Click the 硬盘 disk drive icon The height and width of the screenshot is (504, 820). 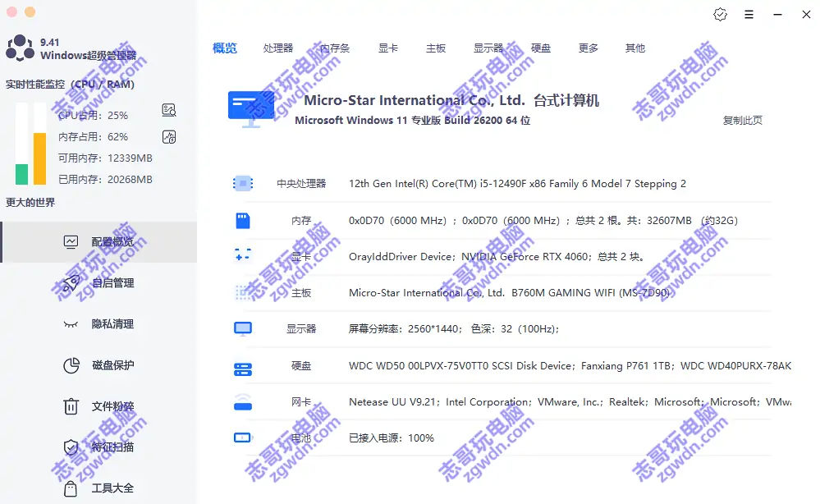click(x=242, y=366)
